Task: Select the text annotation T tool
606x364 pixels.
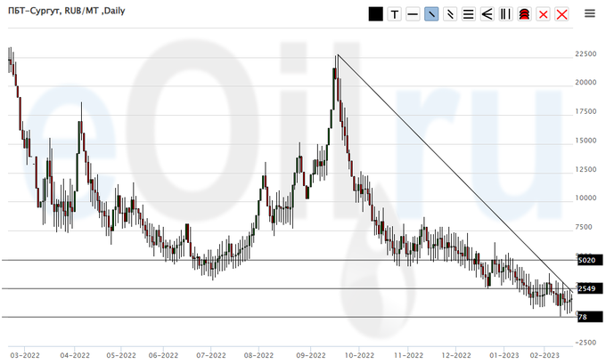Action: 394,14
